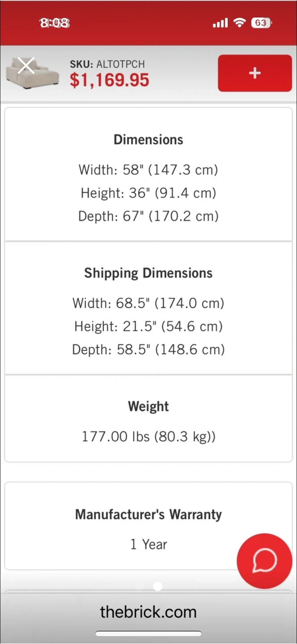Tap the Weight section heading

point(148,407)
